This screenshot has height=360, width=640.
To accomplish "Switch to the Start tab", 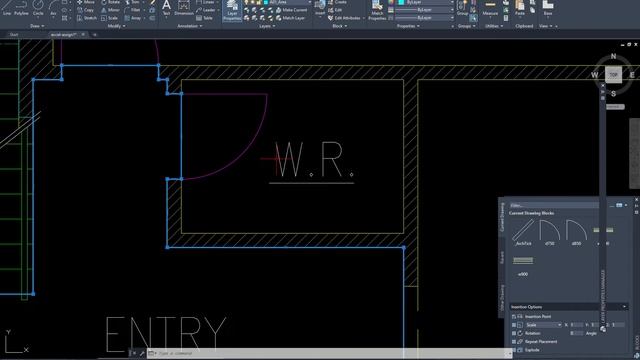I will [x=14, y=35].
